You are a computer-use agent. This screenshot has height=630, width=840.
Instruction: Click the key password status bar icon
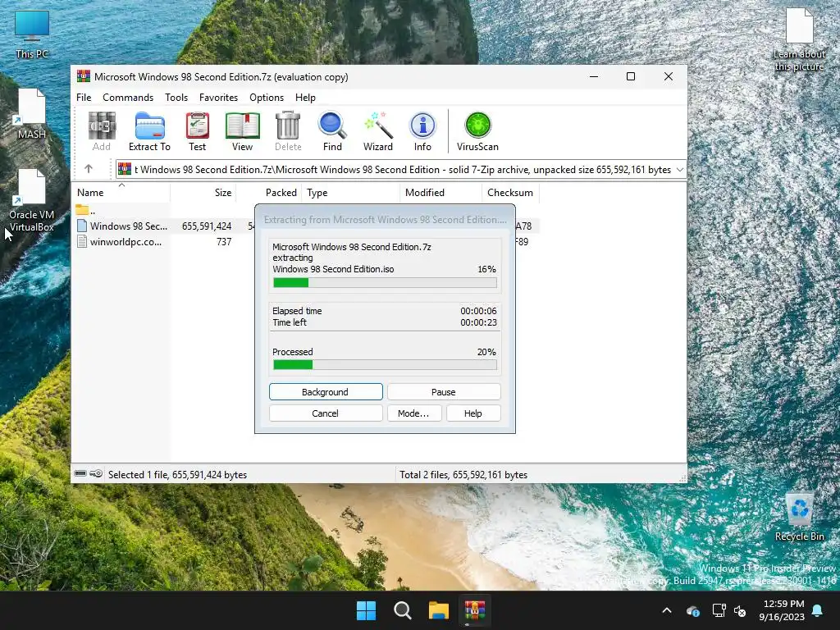pos(96,474)
